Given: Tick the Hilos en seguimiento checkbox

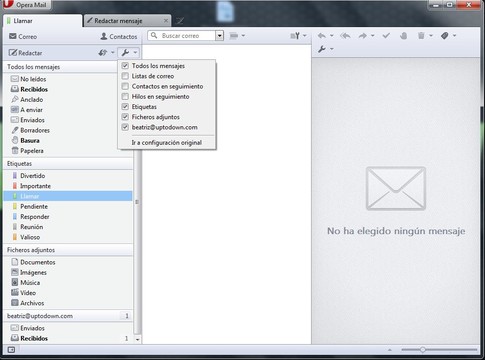Looking at the screenshot, I should click(125, 96).
